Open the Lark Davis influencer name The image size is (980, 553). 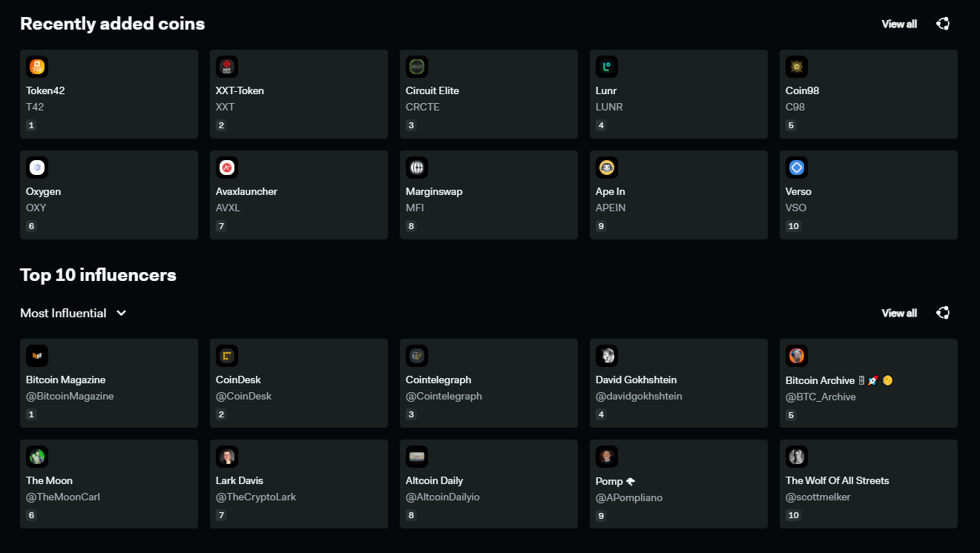[240, 480]
